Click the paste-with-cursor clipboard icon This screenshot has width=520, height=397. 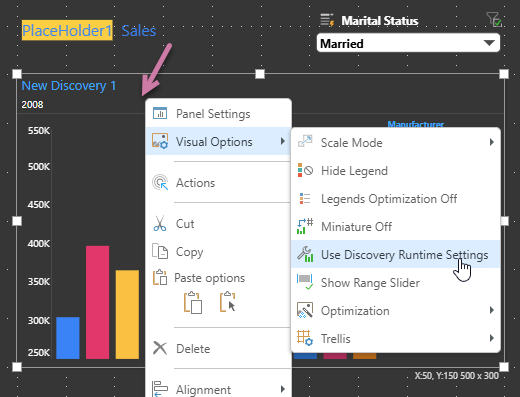tap(228, 302)
